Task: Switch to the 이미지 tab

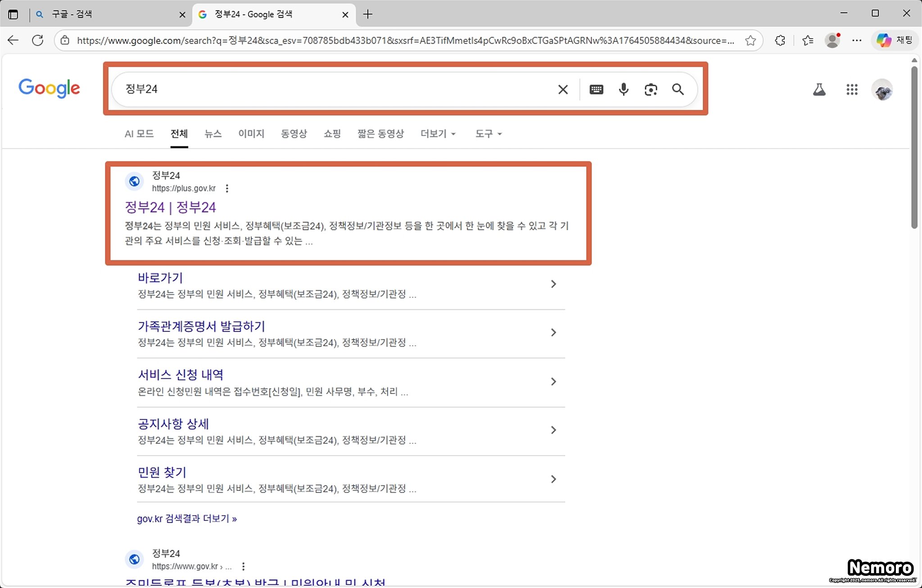Action: tap(251, 134)
